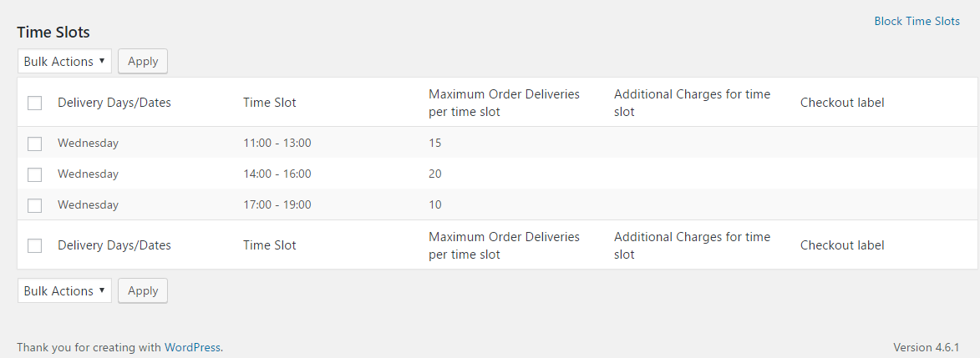Viewport: 980px width, 358px height.
Task: Click the maximum deliveries value 10
Action: [x=434, y=205]
